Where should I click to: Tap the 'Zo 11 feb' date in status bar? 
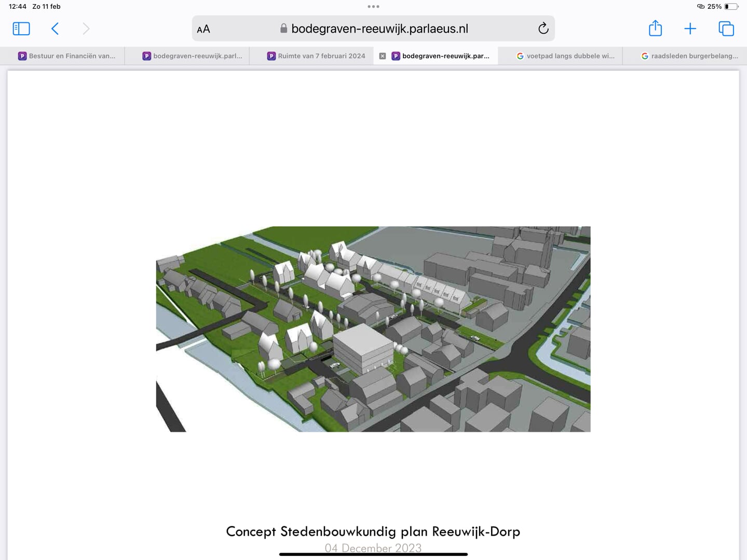click(x=46, y=7)
